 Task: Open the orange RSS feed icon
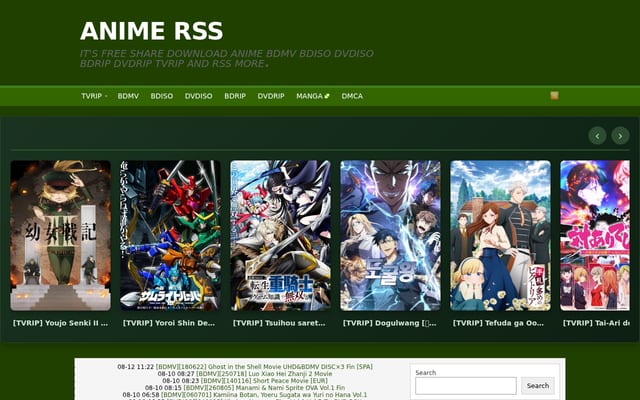(554, 96)
